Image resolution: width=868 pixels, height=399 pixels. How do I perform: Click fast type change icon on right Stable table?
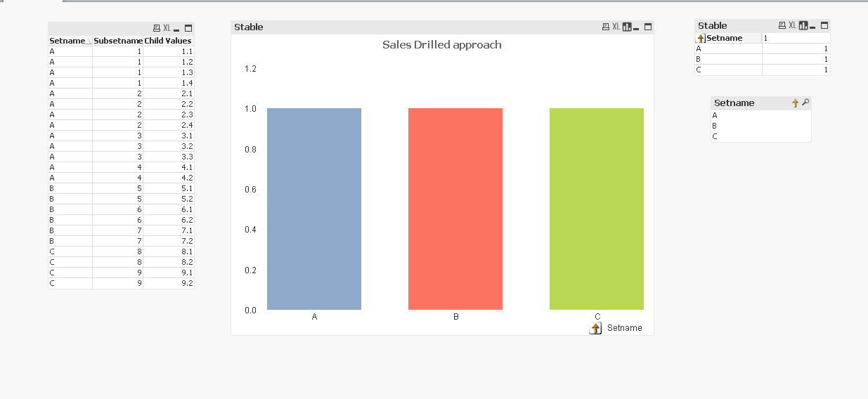[x=803, y=25]
